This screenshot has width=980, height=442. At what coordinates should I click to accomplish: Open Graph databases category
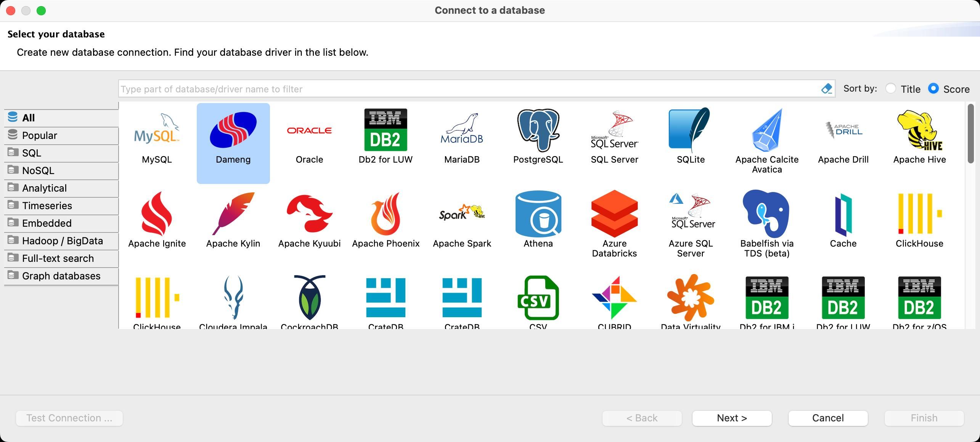click(61, 276)
